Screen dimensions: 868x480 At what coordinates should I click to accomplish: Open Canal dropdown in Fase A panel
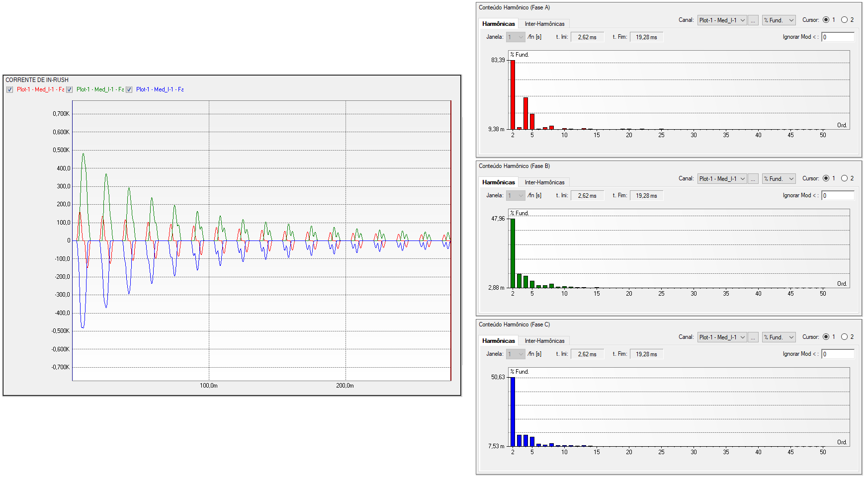click(x=722, y=20)
